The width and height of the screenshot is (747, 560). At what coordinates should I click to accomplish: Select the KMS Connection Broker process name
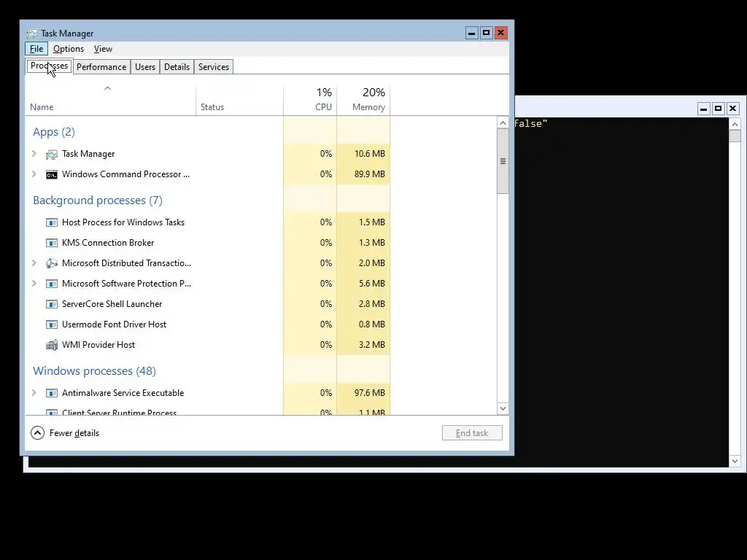(108, 243)
